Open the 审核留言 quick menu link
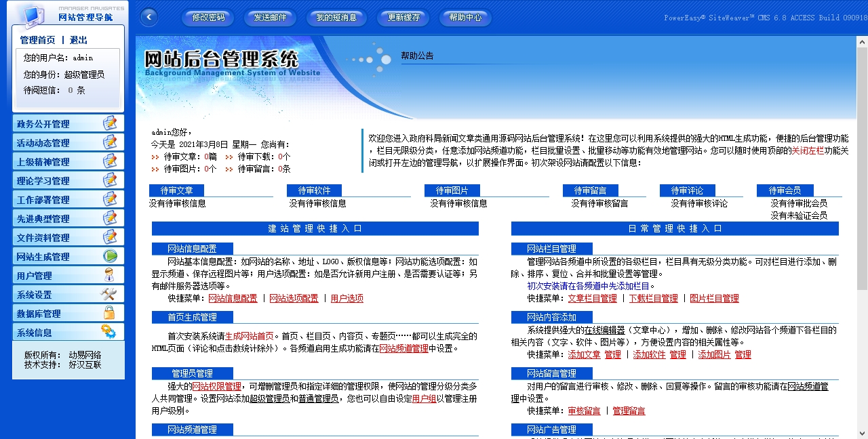The image size is (868, 439). click(x=584, y=411)
